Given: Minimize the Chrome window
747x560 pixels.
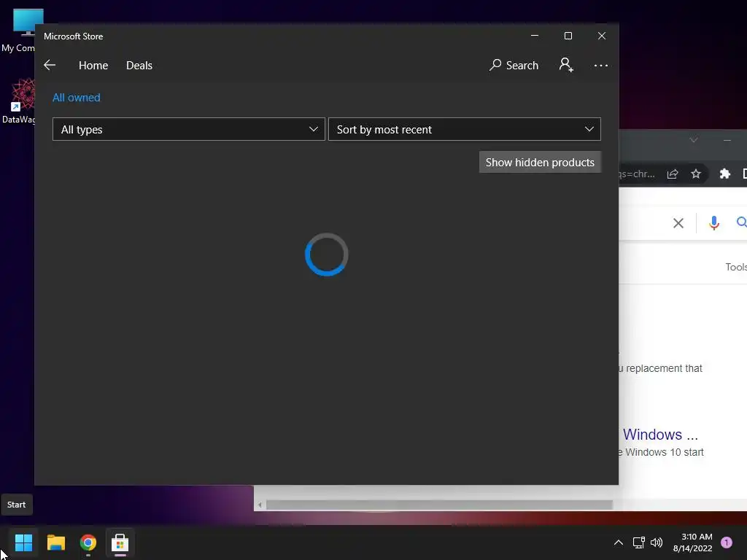Looking at the screenshot, I should (x=727, y=140).
